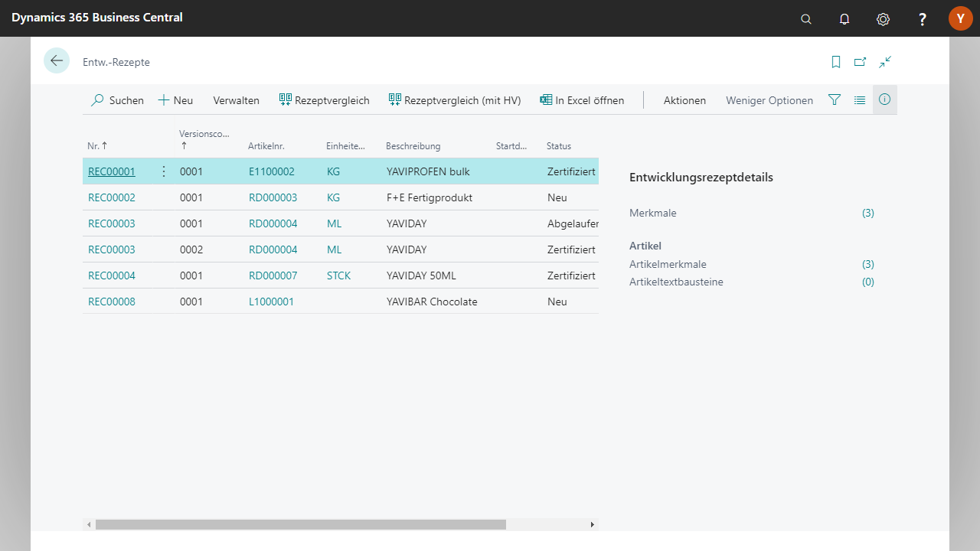Screen dimensions: 980x551
Task: Select YAVIPROFEN bulk description cell
Action: coord(429,171)
